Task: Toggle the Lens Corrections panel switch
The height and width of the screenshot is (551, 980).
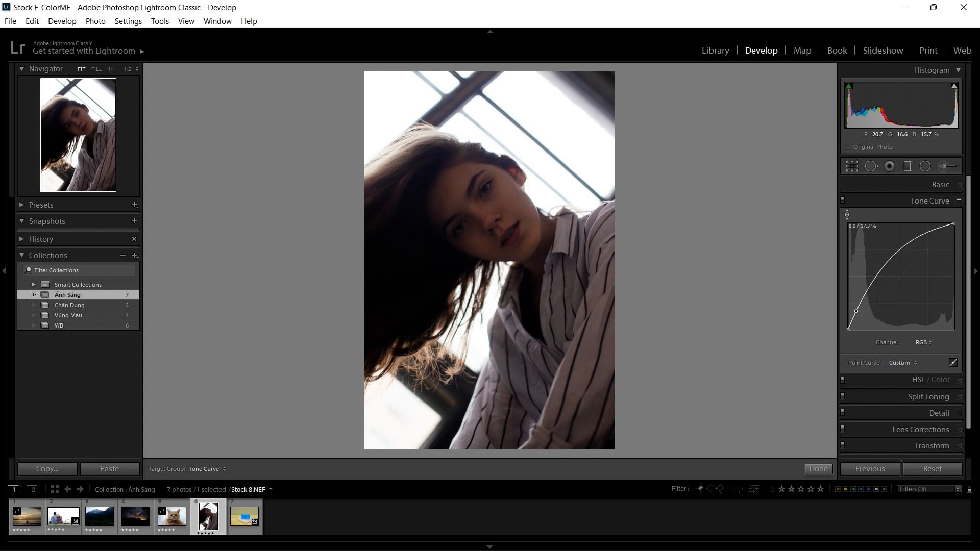Action: pos(843,429)
